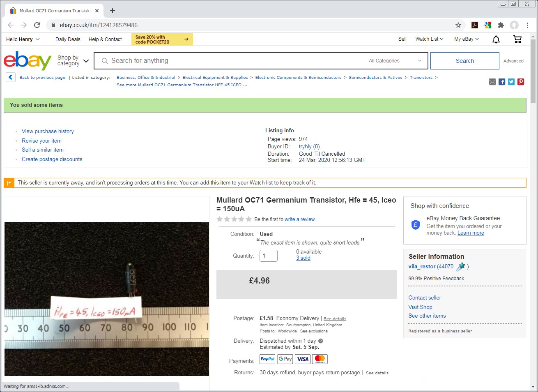Click the seller feedback star icon
The height and width of the screenshot is (392, 538).
(x=461, y=267)
